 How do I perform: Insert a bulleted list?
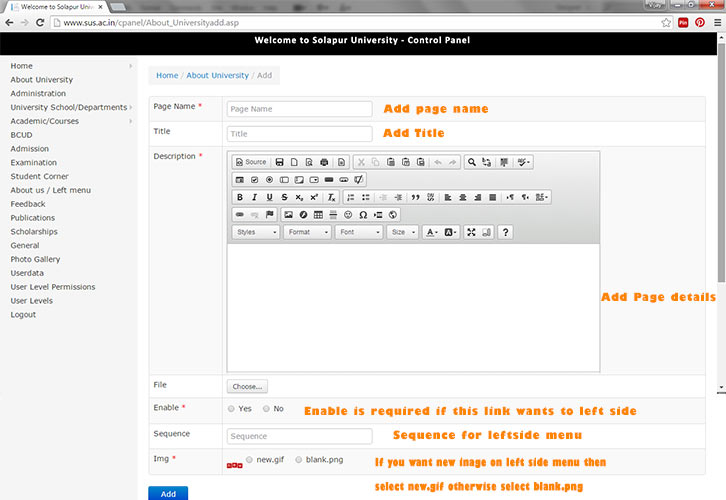tap(366, 197)
